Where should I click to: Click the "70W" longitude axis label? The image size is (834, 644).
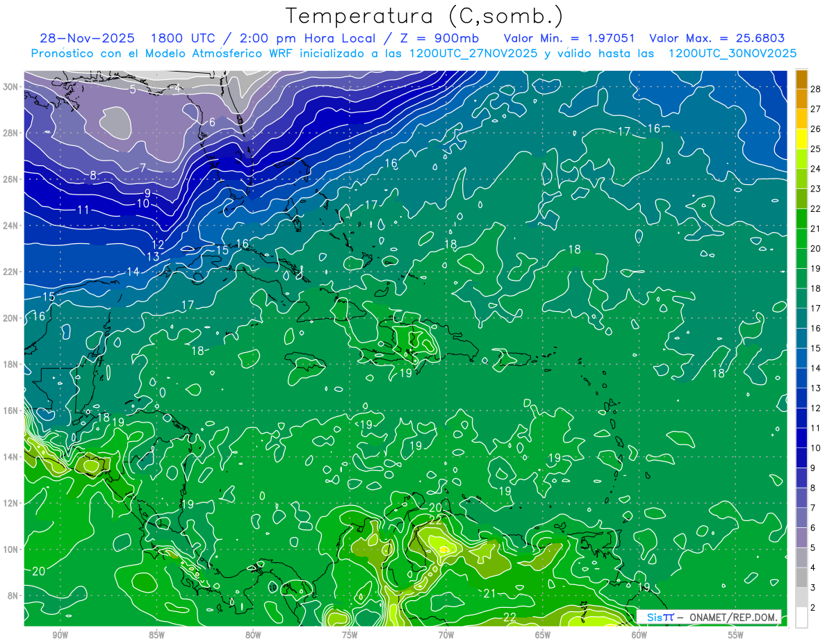pyautogui.click(x=446, y=636)
